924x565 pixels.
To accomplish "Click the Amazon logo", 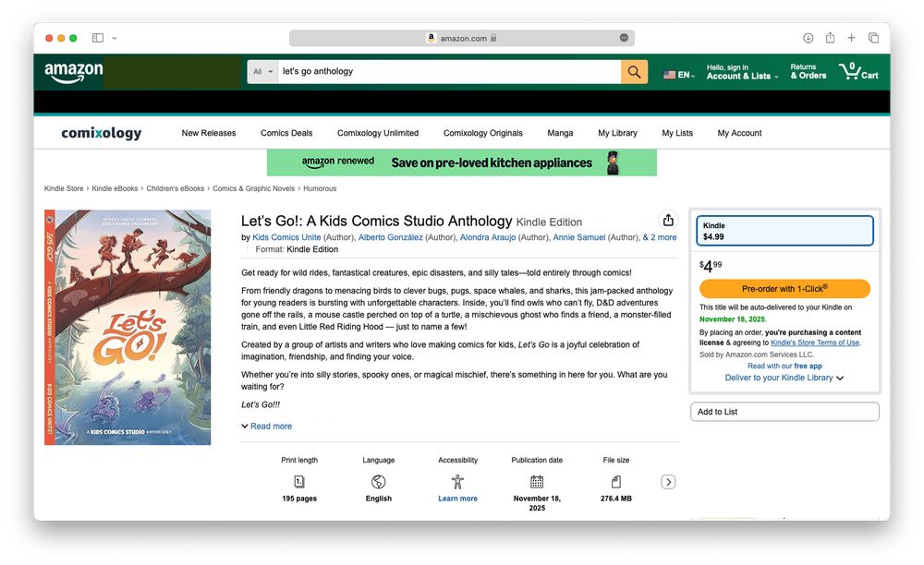I will pyautogui.click(x=74, y=72).
